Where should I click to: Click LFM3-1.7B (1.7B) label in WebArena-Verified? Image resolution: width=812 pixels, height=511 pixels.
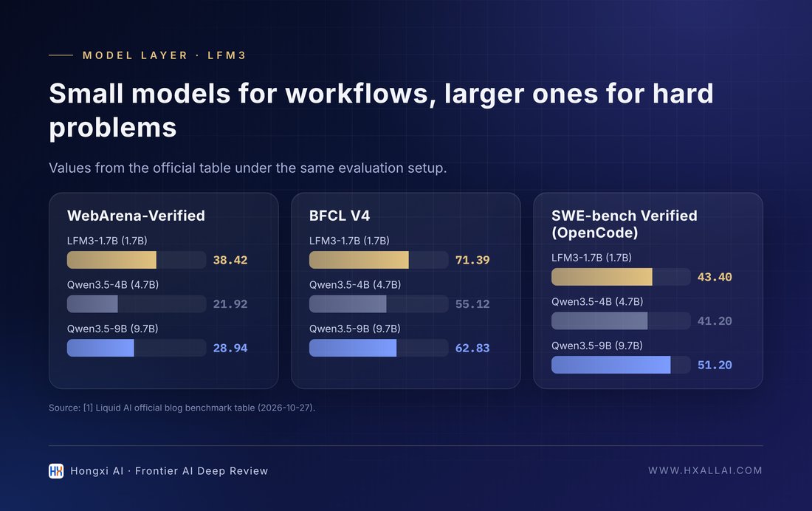(x=107, y=241)
